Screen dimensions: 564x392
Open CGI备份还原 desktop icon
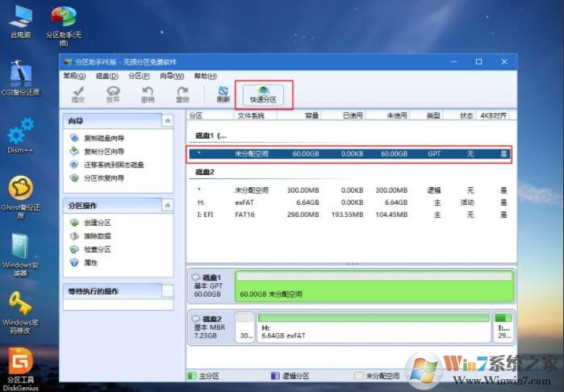coord(20,78)
